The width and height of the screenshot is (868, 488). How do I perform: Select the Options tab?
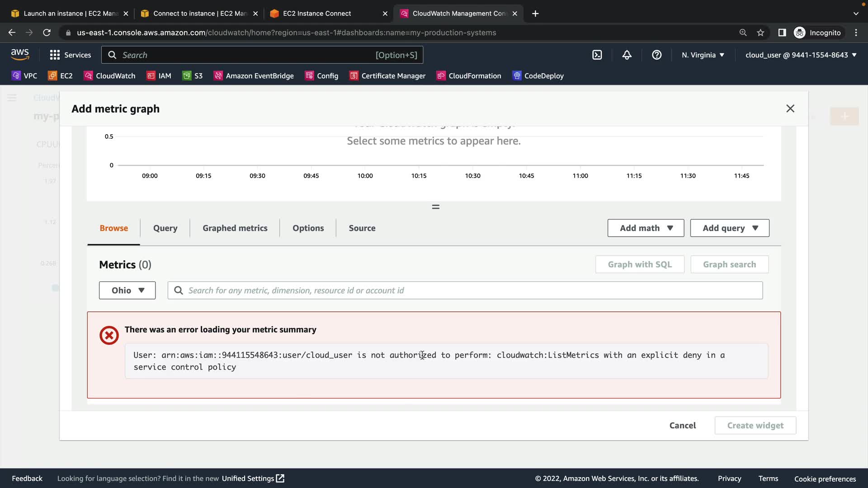pos(308,228)
